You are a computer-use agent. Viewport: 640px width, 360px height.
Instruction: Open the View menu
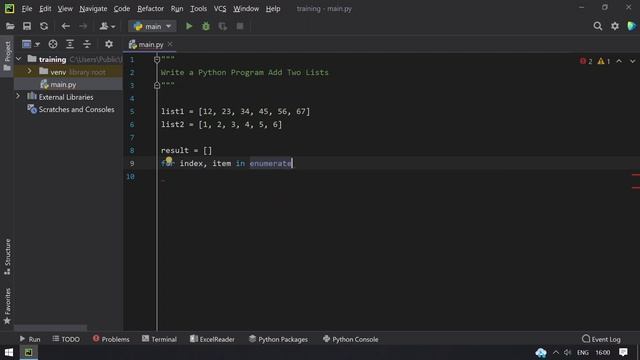[65, 9]
